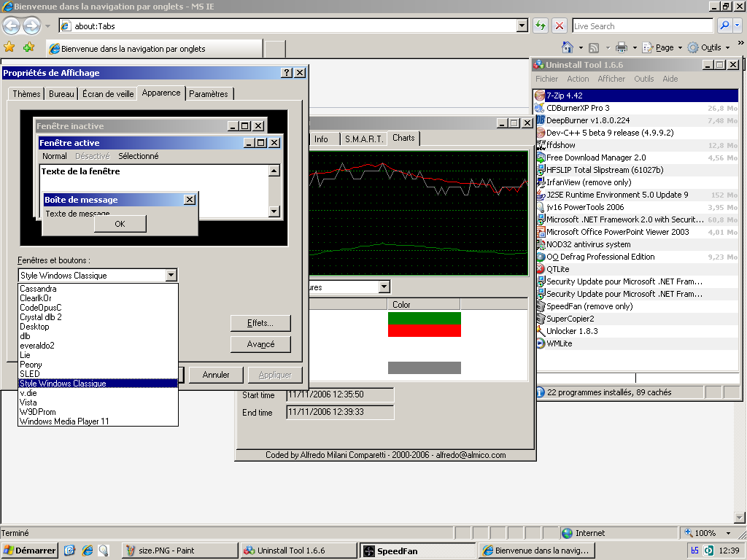Click the Unlocker 1.8.3 wand icon
This screenshot has height=560, width=747.
click(x=541, y=331)
